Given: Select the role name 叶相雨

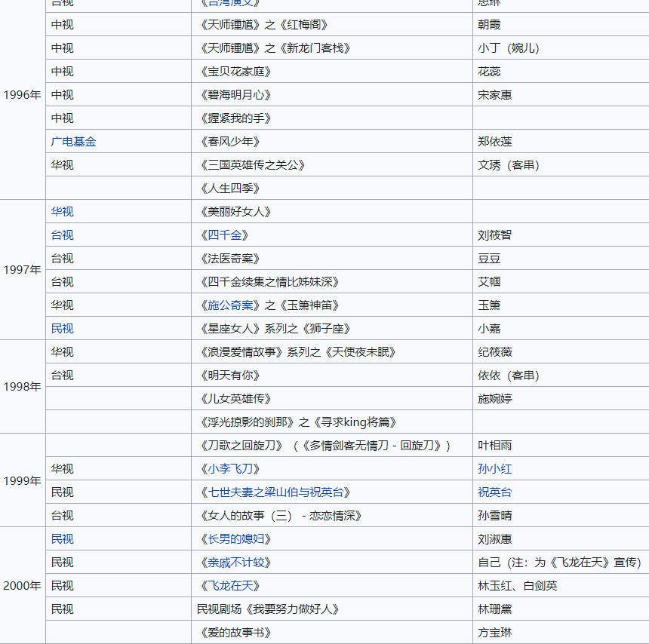Looking at the screenshot, I should 494,446.
